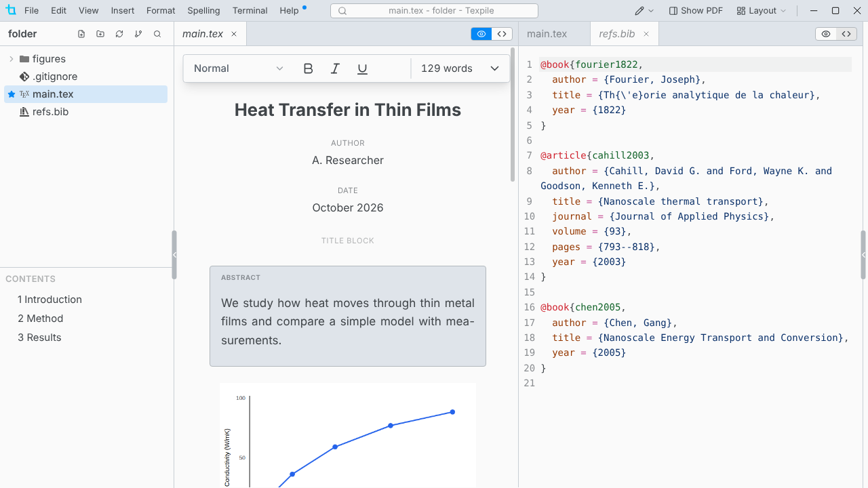Click the new folder icon in sidebar
This screenshot has width=868, height=488.
[100, 34]
